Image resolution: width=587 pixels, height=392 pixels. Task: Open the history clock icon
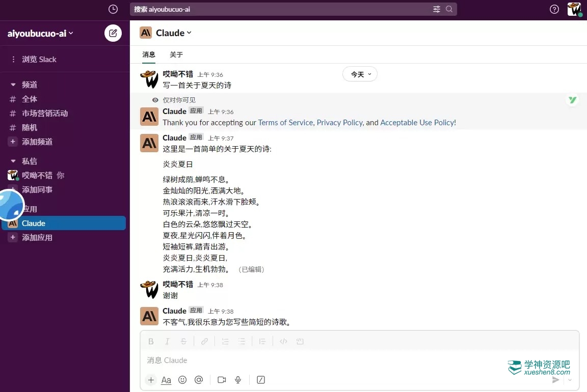coord(113,9)
